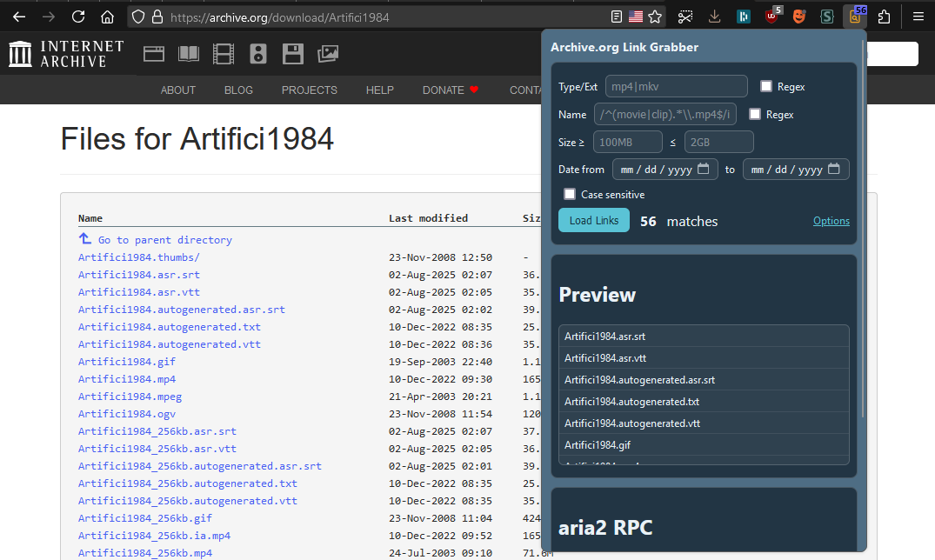Click the Web (Wayback) window icon
Image resolution: width=935 pixels, height=560 pixels.
pyautogui.click(x=154, y=54)
